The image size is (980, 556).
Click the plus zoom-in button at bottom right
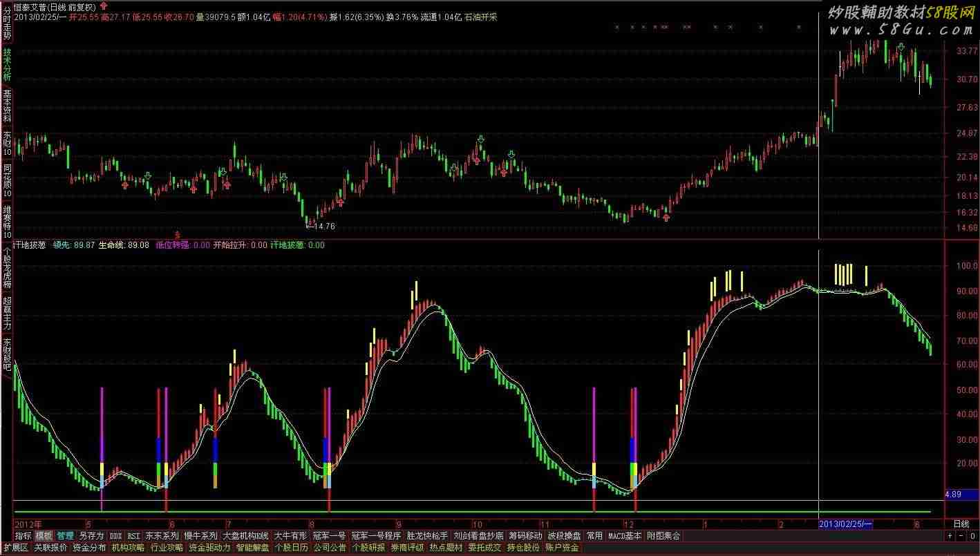click(950, 535)
